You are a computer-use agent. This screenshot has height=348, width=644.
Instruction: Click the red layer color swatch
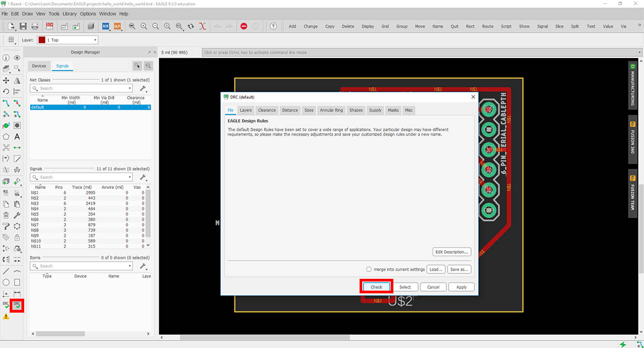(42, 40)
